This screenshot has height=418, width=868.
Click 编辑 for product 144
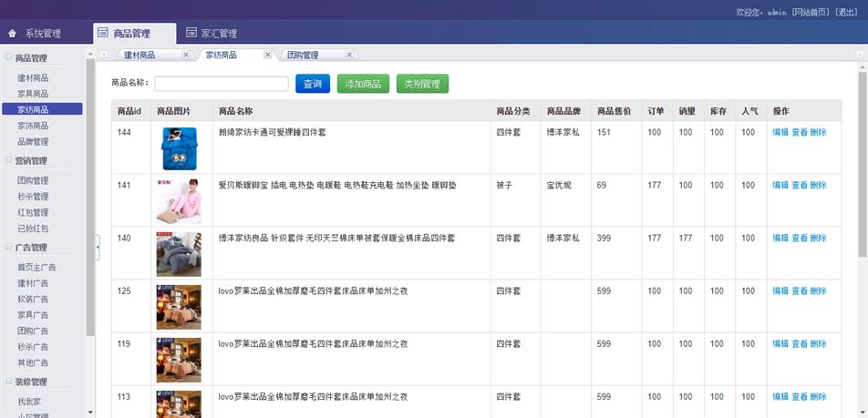click(780, 132)
